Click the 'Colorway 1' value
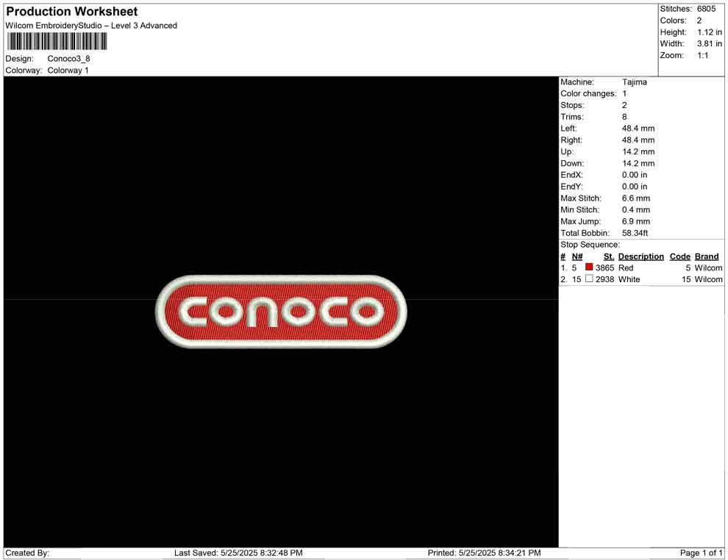Screen dimensions: 728x560 (68, 70)
